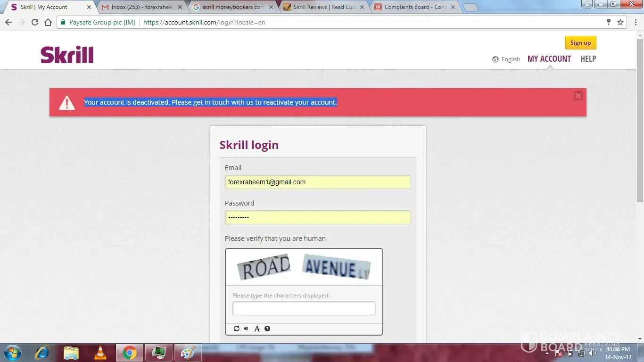Screen dimensions: 644x362
Task: Focus the captcha characters text box
Action: point(304,308)
